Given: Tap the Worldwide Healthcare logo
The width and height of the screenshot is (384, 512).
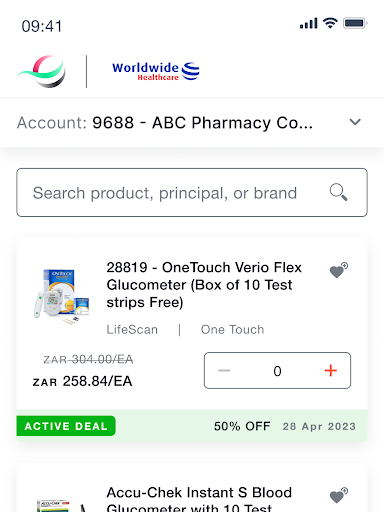Looking at the screenshot, I should (x=156, y=71).
